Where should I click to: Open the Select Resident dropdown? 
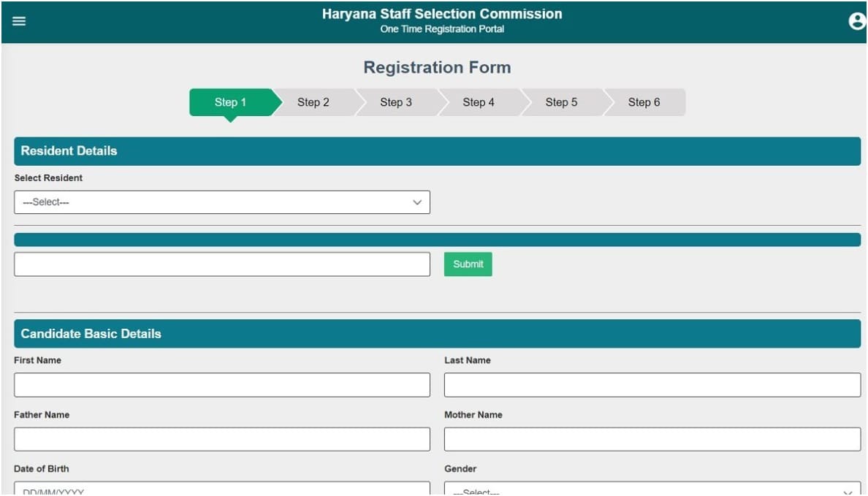click(x=222, y=202)
